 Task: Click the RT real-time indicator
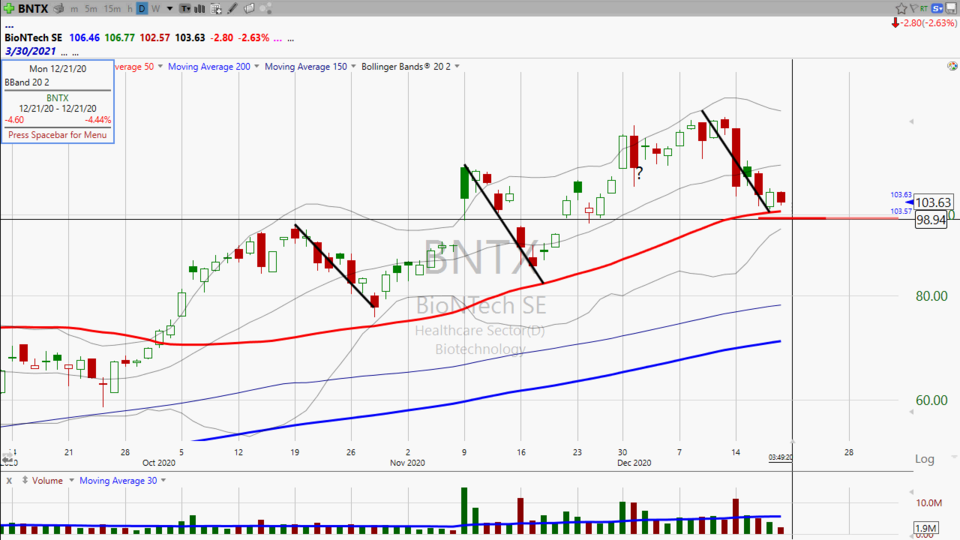pyautogui.click(x=924, y=8)
